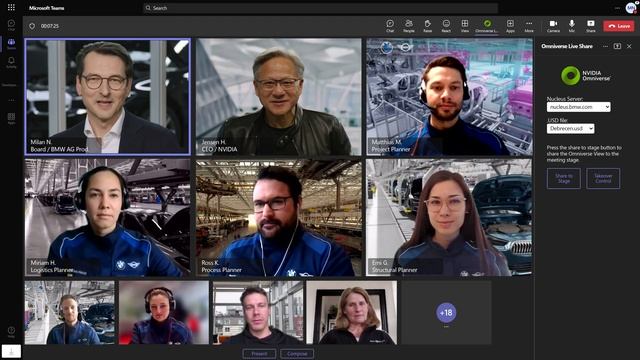Toggle the Camera off

(x=553, y=26)
